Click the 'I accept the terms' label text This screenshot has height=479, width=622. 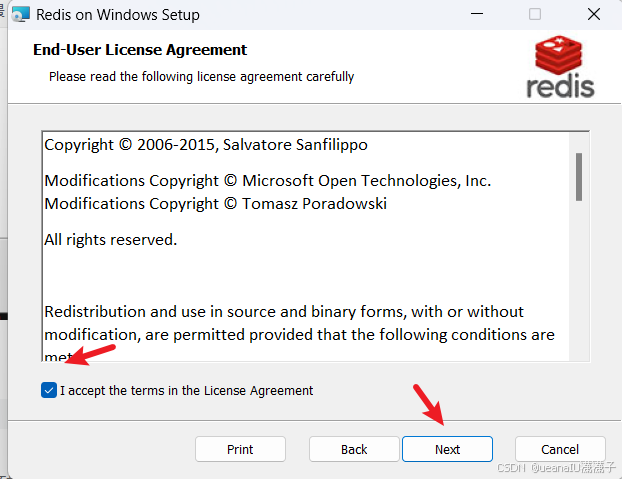point(186,391)
